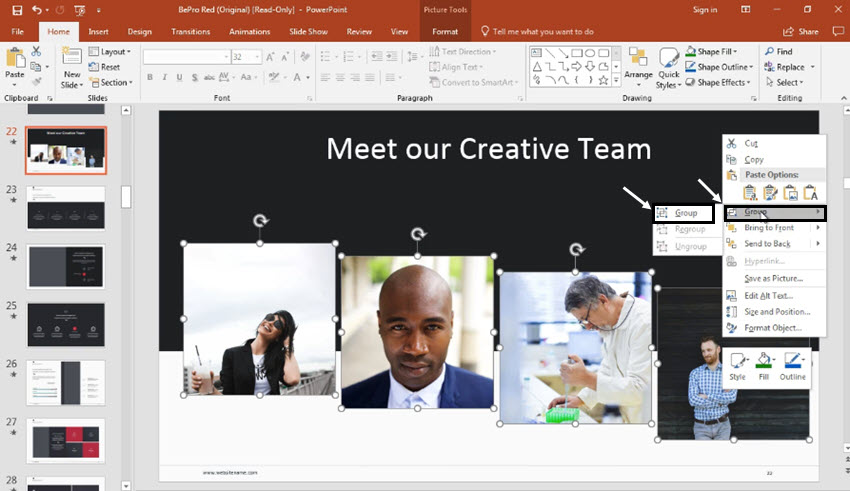This screenshot has width=850, height=491.
Task: Click the Find icon in Editing group
Action: tap(778, 51)
